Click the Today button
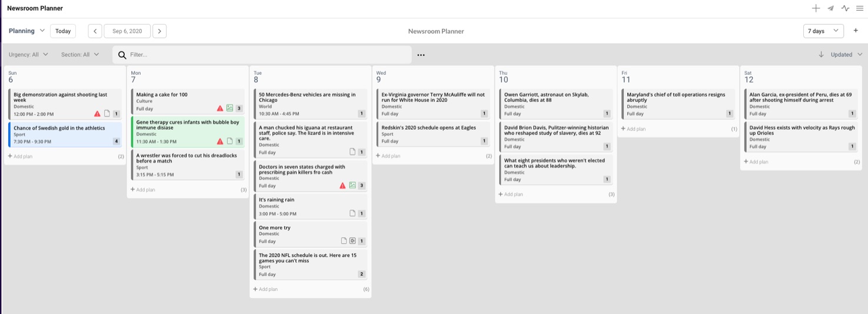The image size is (868, 314). coord(63,31)
